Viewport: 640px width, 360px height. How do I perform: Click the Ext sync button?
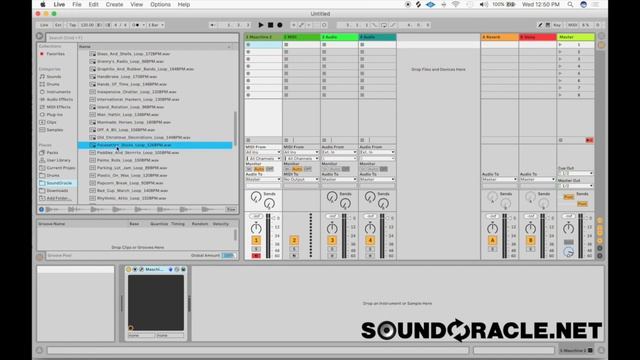[58, 25]
